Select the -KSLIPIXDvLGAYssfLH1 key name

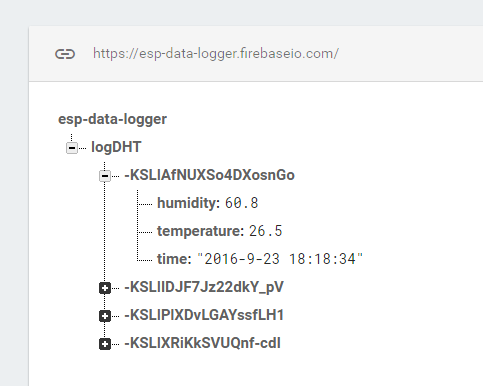(x=204, y=315)
